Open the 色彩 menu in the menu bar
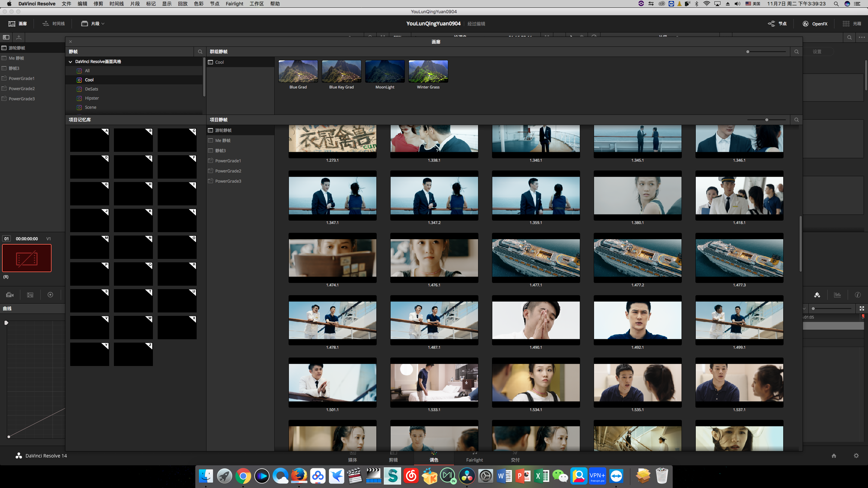 coord(198,4)
